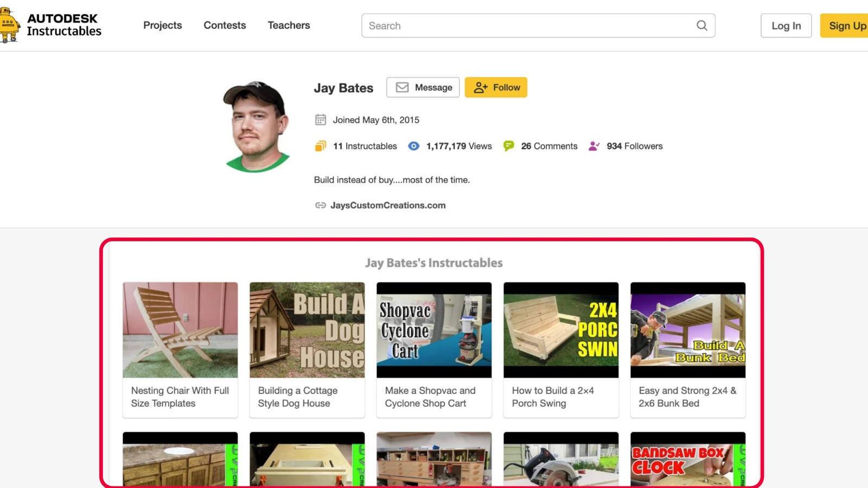Open the Projects menu
This screenshot has height=488, width=868.
tap(162, 25)
